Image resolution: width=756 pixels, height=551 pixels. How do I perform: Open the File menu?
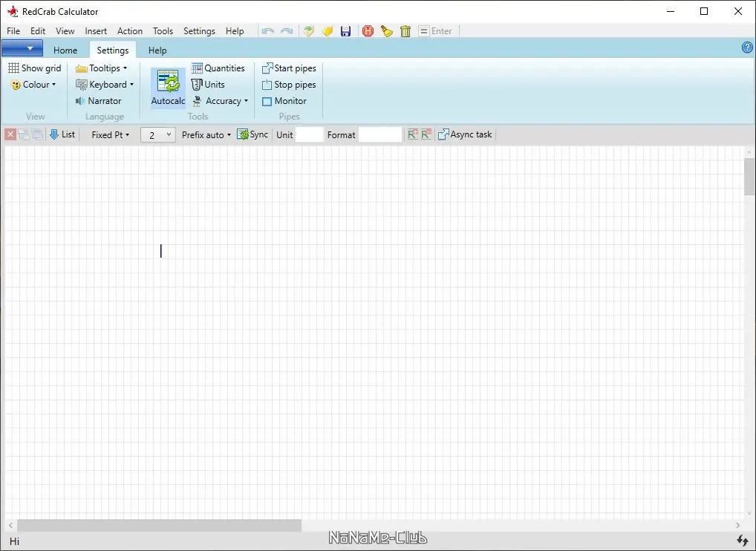tap(13, 31)
